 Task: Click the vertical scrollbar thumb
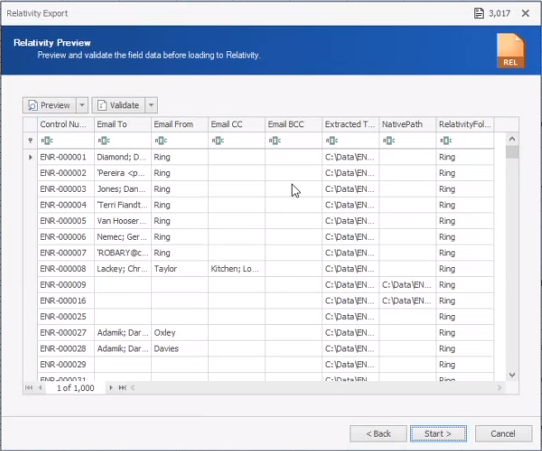(x=512, y=152)
